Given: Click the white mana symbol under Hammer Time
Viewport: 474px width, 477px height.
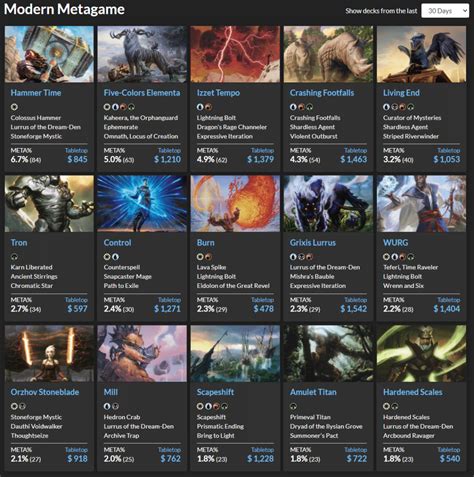Looking at the screenshot, I should [x=14, y=107].
